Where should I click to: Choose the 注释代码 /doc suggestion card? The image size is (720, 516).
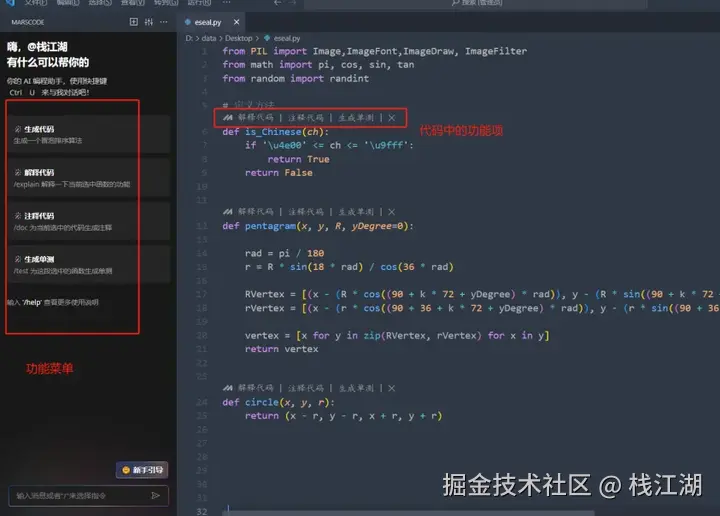pyautogui.click(x=89, y=221)
